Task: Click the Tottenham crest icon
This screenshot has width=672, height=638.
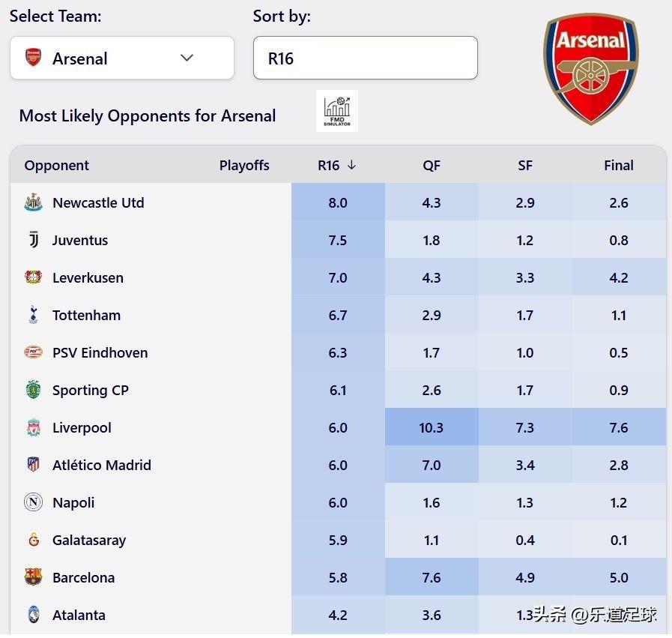Action: (33, 315)
